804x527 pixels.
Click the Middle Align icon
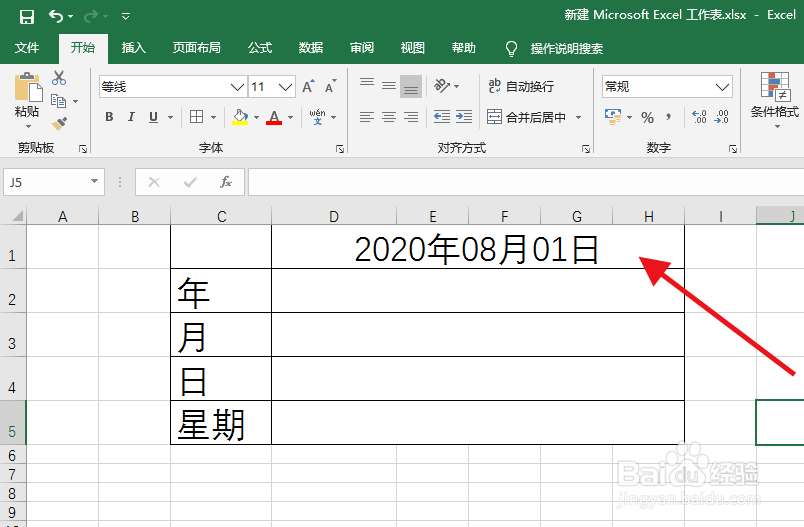point(389,86)
